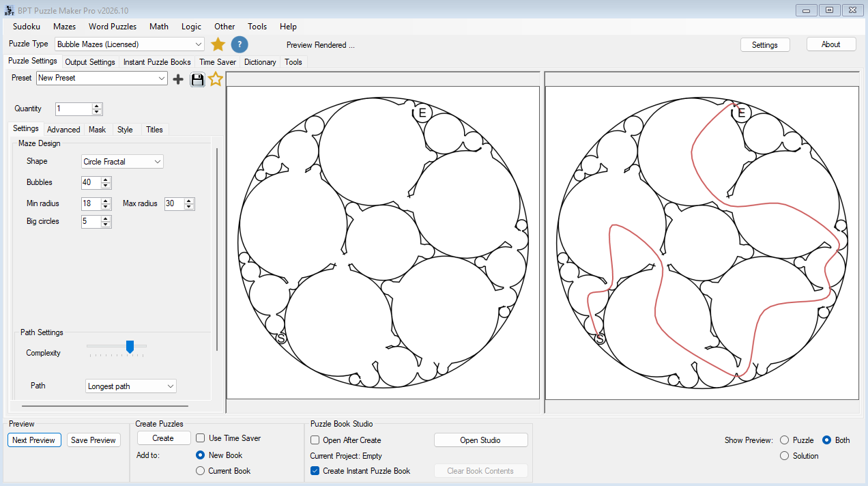Image resolution: width=868 pixels, height=486 pixels.
Task: Click the Complexity slider thumb
Action: 130,347
